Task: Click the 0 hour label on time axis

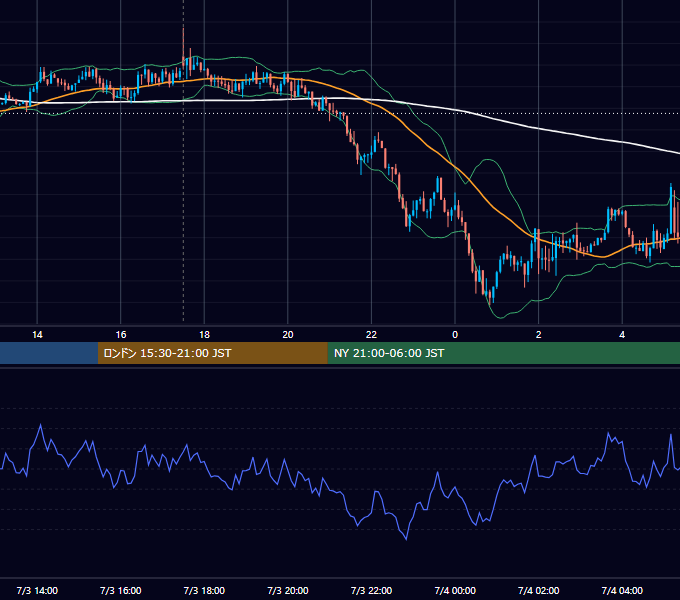Action: click(x=455, y=335)
